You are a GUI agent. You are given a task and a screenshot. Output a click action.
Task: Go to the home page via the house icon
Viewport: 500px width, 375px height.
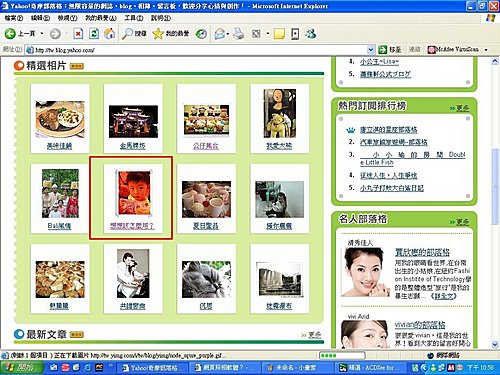pyautogui.click(x=110, y=33)
